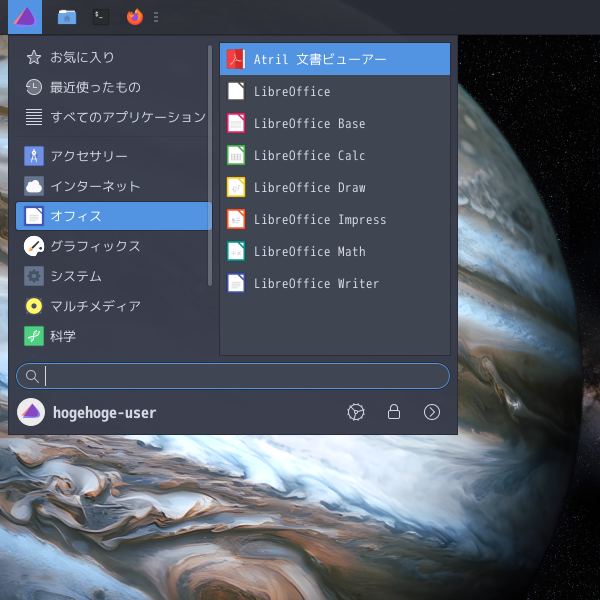Launch the terminal from the panel
This screenshot has height=600, width=600.
[x=101, y=17]
